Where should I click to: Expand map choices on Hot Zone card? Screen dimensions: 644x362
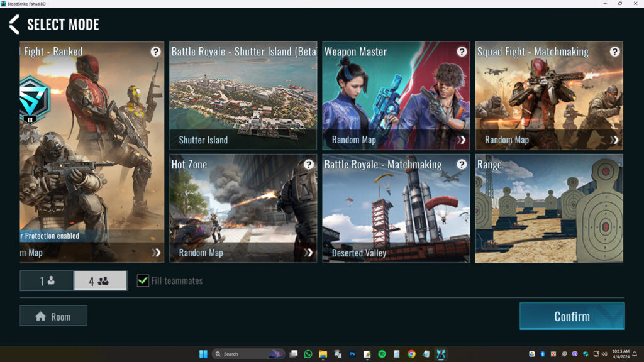coord(308,253)
